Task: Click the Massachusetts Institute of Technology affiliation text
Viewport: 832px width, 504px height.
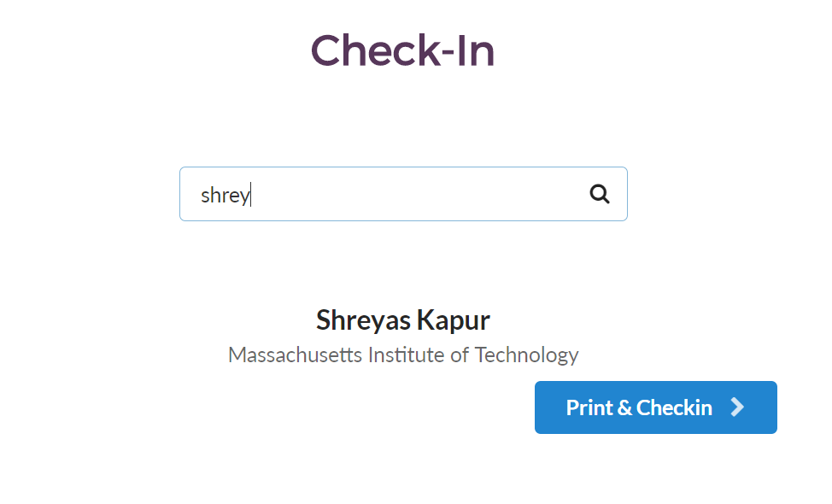Action: (x=403, y=355)
